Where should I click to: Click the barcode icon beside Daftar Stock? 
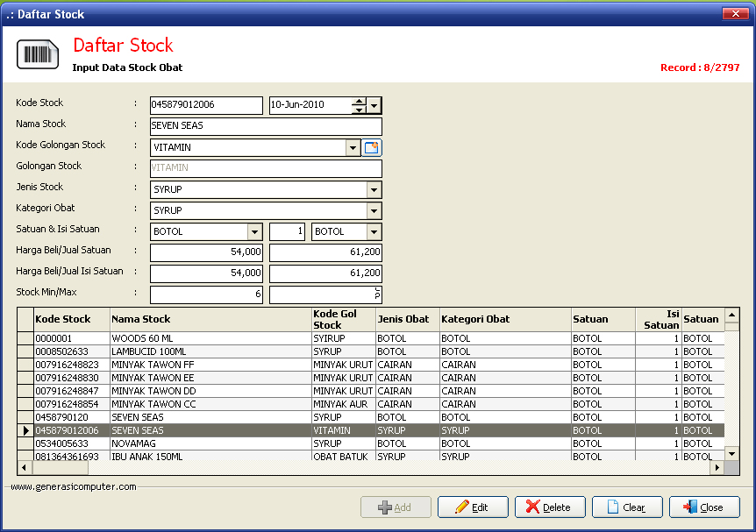coord(38,54)
